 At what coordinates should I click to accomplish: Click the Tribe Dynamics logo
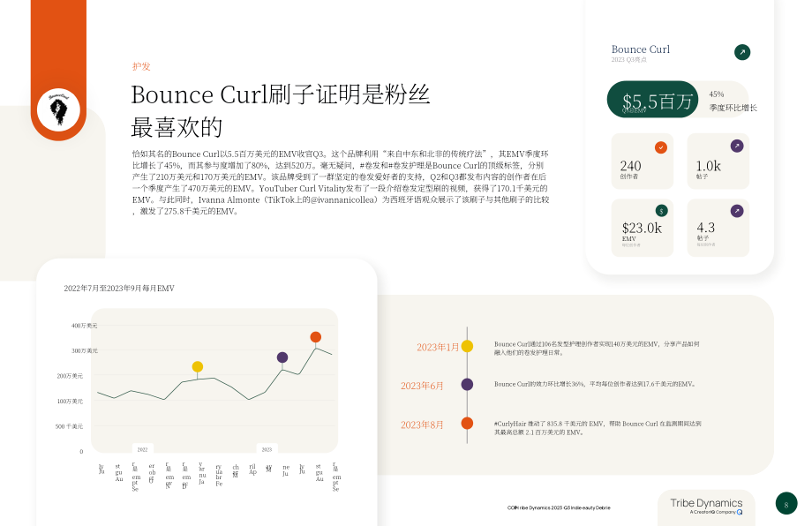click(x=706, y=506)
